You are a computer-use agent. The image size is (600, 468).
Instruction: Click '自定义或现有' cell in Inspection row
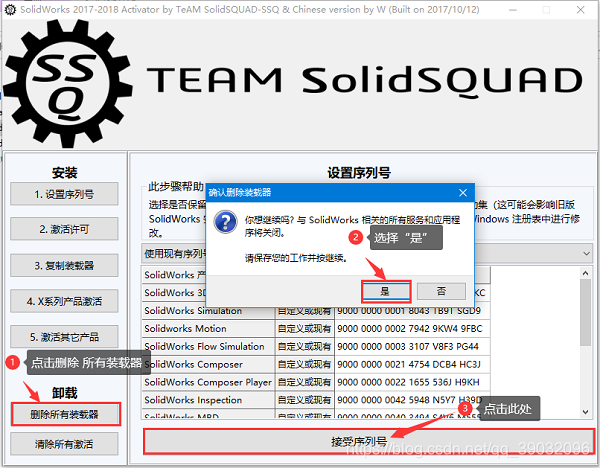tap(305, 400)
